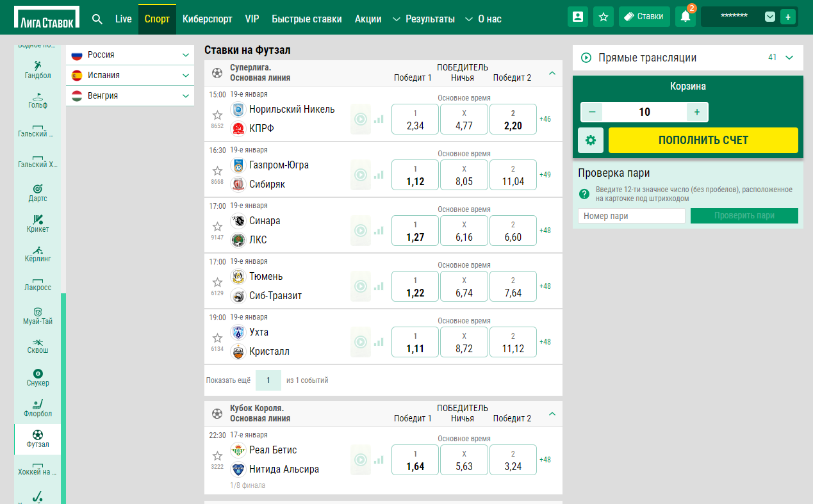This screenshot has width=813, height=504.
Task: Collapse the Кубок Короля section
Action: pyautogui.click(x=552, y=414)
